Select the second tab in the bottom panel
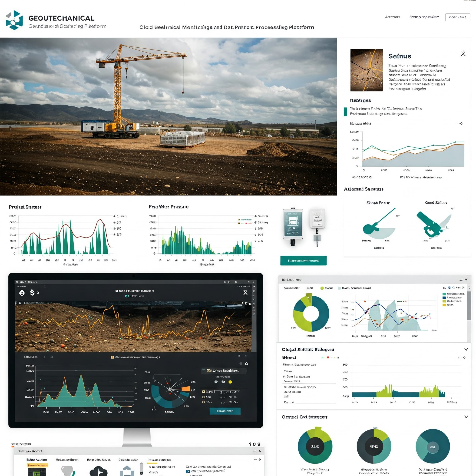The height and width of the screenshot is (476, 476). [67, 460]
